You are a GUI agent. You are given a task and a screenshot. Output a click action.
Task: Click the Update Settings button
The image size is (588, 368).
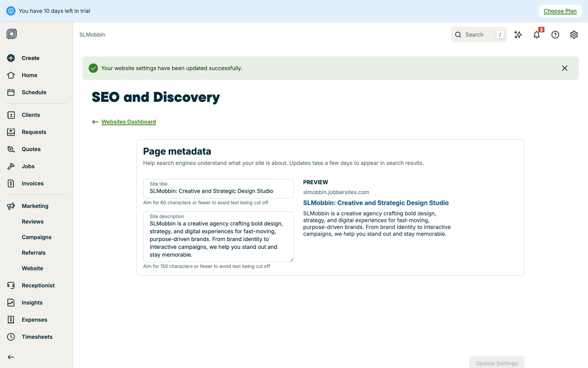[x=496, y=363]
